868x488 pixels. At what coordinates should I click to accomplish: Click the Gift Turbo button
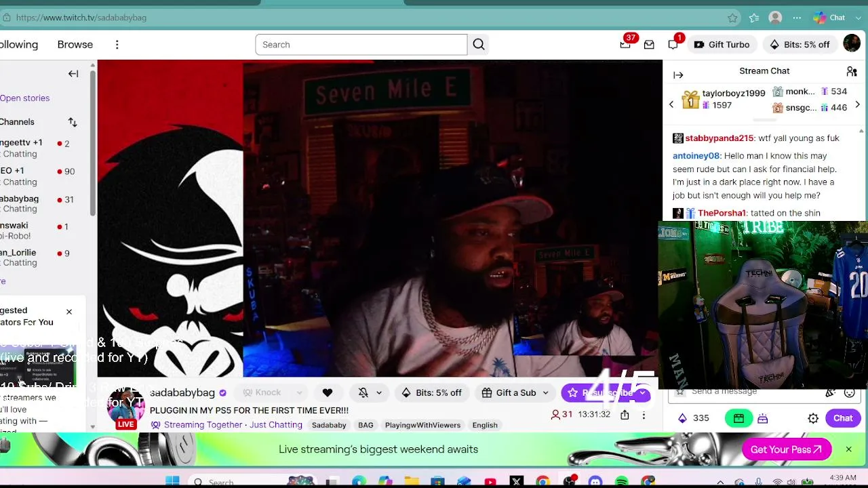[722, 45]
